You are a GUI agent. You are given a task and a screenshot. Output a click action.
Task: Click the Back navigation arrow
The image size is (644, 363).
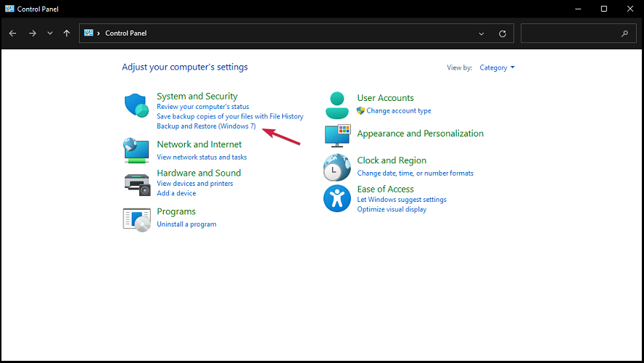pyautogui.click(x=13, y=33)
